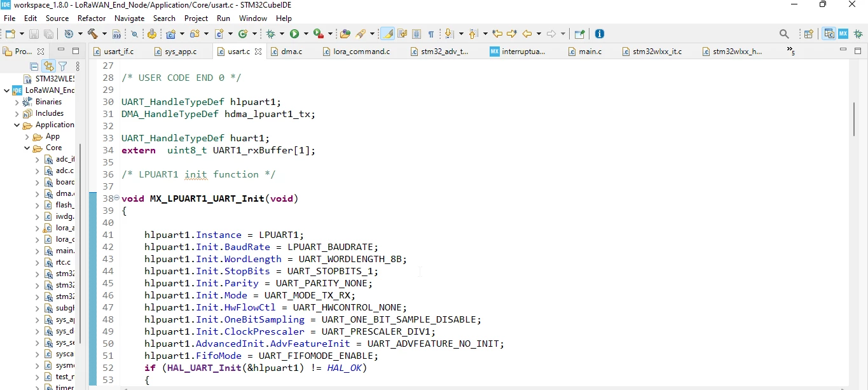Run the project with green play icon
Screen dimensions: 868x390
tap(294, 34)
